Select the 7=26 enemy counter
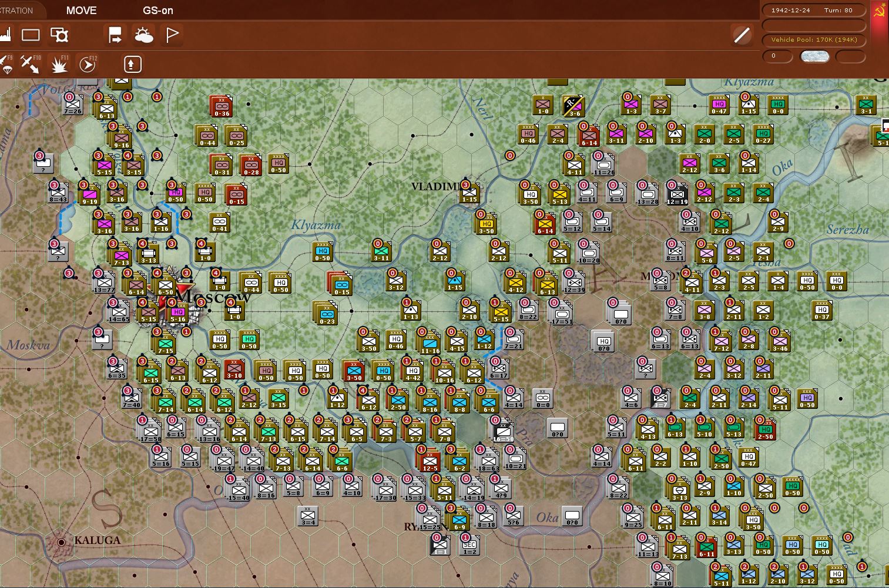This screenshot has height=588, width=889. [73, 104]
